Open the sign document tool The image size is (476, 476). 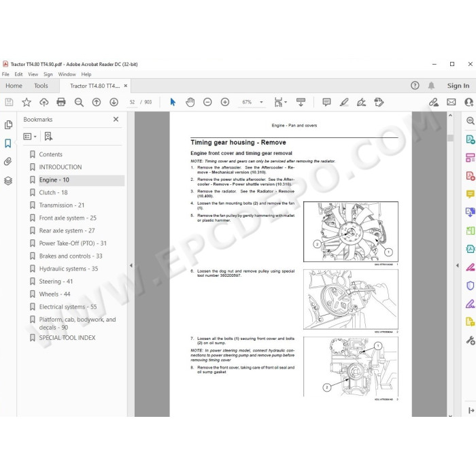(361, 102)
